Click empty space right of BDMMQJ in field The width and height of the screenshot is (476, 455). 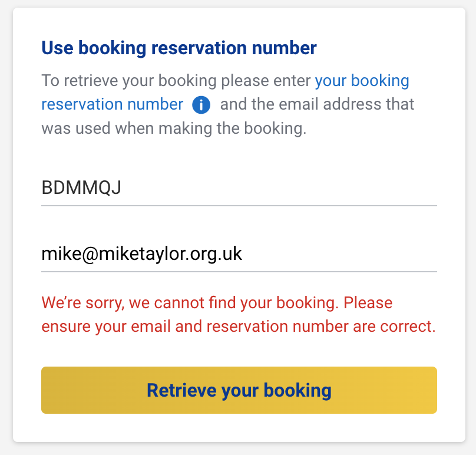pyautogui.click(x=279, y=187)
